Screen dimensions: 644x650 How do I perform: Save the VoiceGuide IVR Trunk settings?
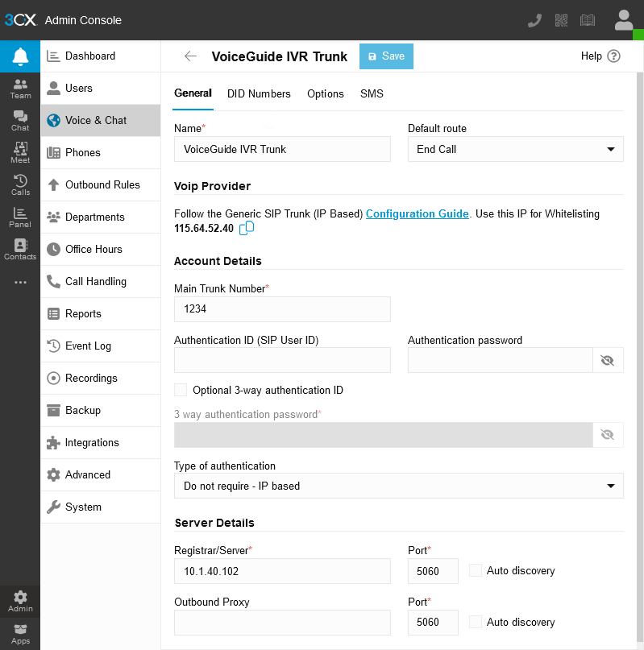386,56
